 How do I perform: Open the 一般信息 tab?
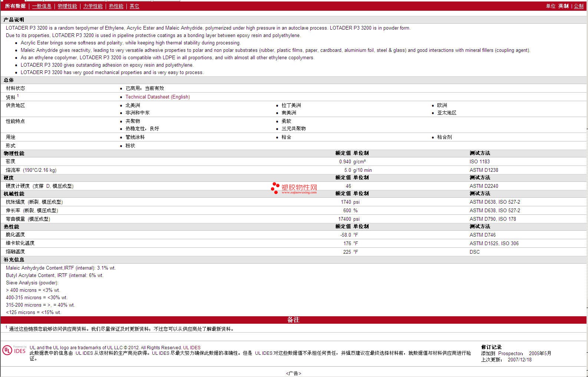[42, 6]
